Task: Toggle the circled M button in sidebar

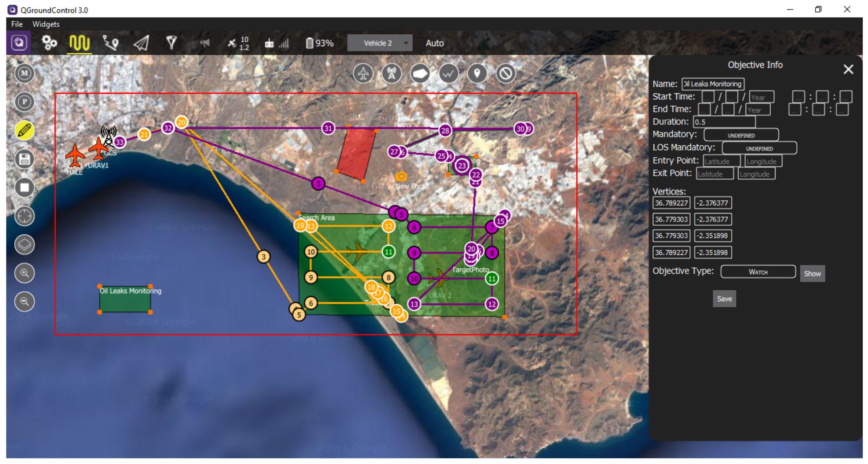Action: point(24,73)
